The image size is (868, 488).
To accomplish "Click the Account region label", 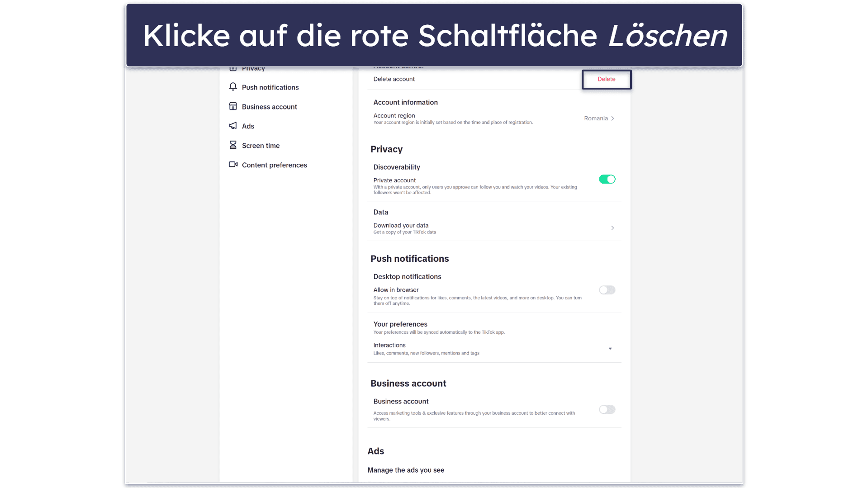I will [394, 116].
